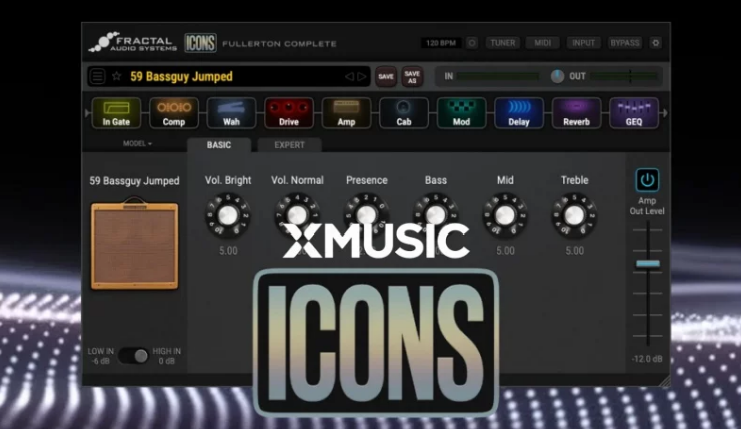Viewport: 741px width, 429px height.
Task: Select the Delay effect block
Action: click(519, 113)
